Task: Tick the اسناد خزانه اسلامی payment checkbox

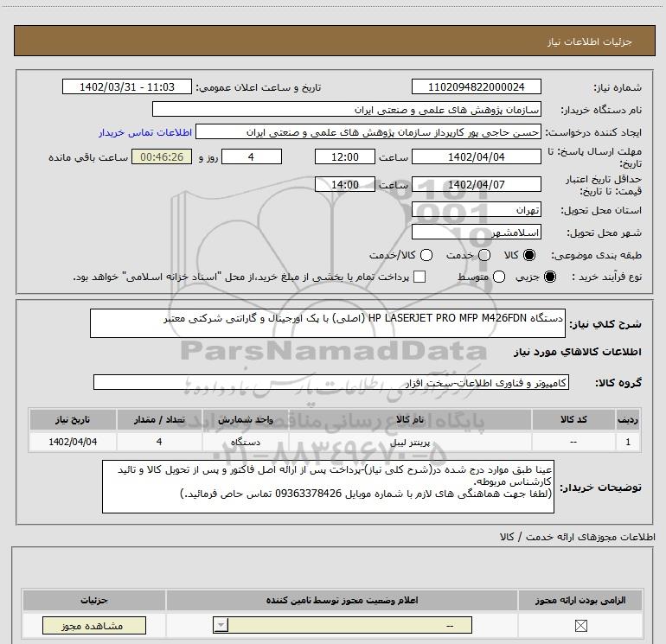Action: tap(419, 277)
